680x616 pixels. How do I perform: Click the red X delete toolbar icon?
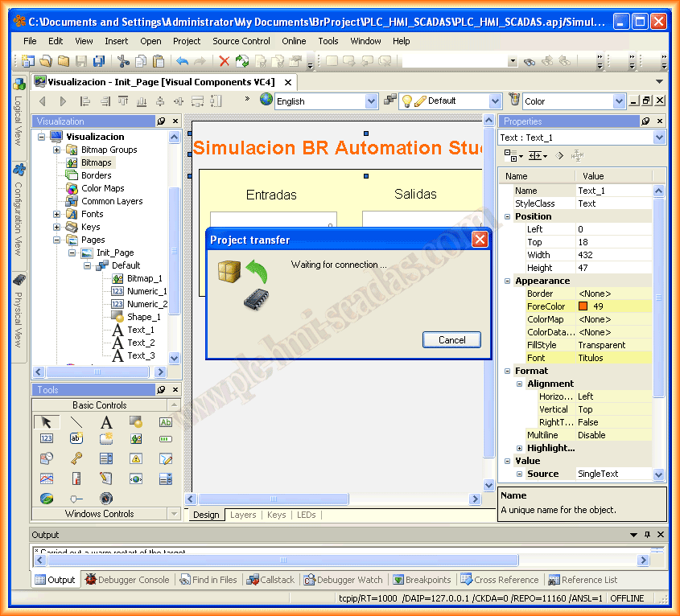[225, 61]
